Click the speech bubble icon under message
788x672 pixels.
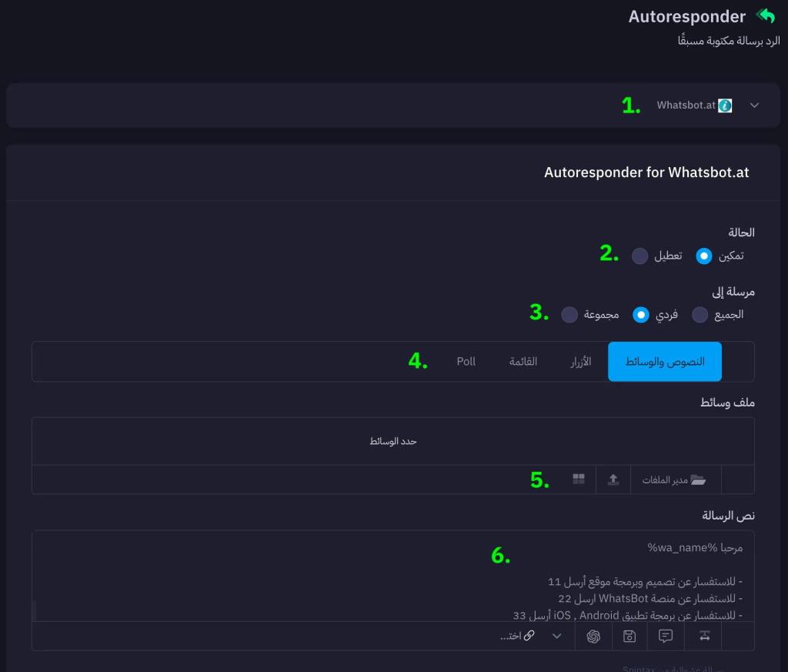tap(666, 636)
